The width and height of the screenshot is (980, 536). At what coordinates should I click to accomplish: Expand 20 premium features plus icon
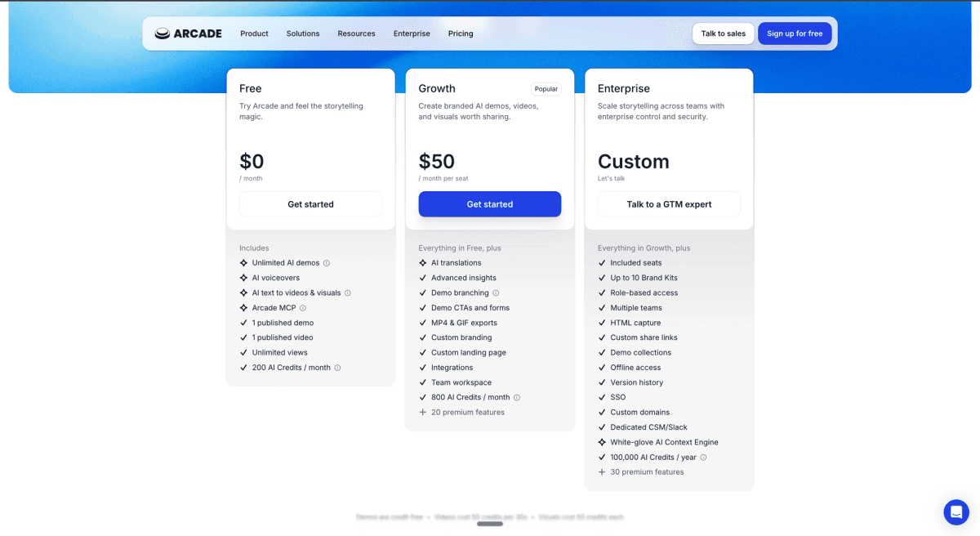click(x=422, y=413)
